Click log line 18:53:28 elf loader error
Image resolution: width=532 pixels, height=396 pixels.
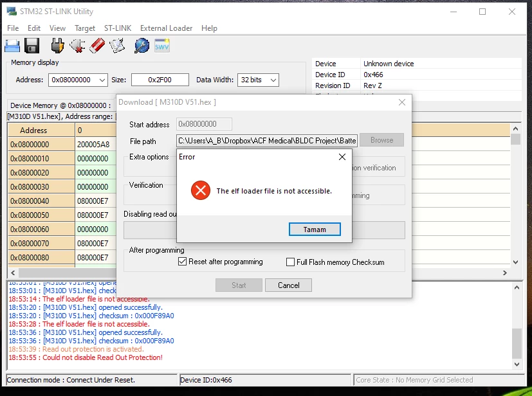tap(79, 324)
